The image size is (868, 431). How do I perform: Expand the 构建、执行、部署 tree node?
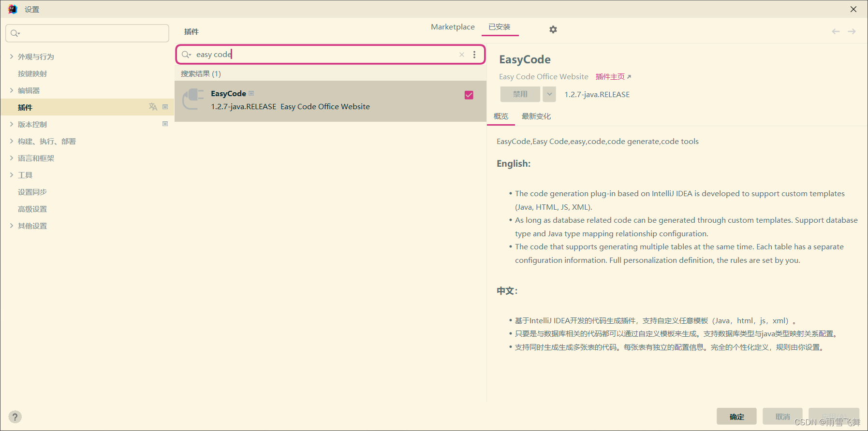point(12,141)
